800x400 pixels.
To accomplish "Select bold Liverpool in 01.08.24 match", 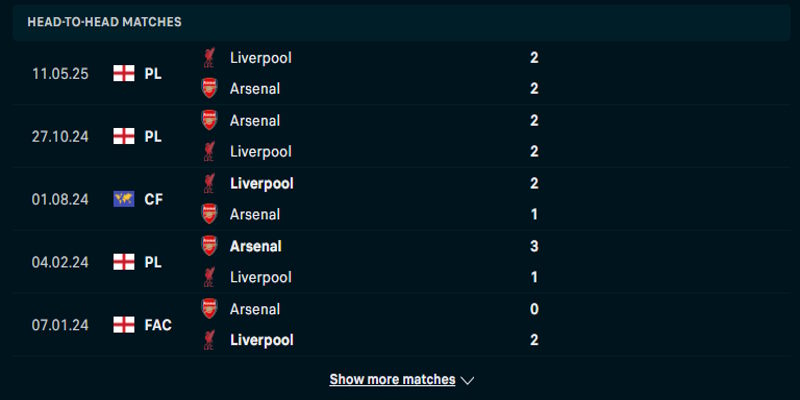I will tap(261, 183).
